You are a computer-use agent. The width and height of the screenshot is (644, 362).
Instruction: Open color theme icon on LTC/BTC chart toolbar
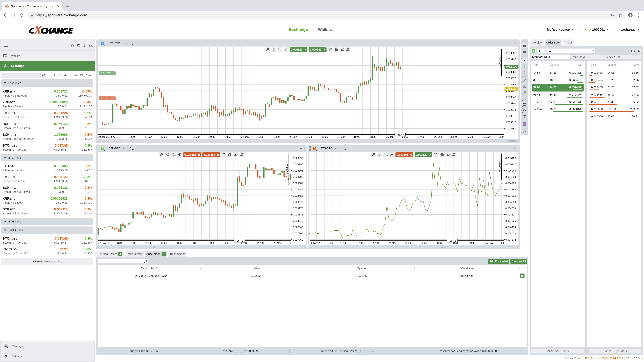pos(342,50)
